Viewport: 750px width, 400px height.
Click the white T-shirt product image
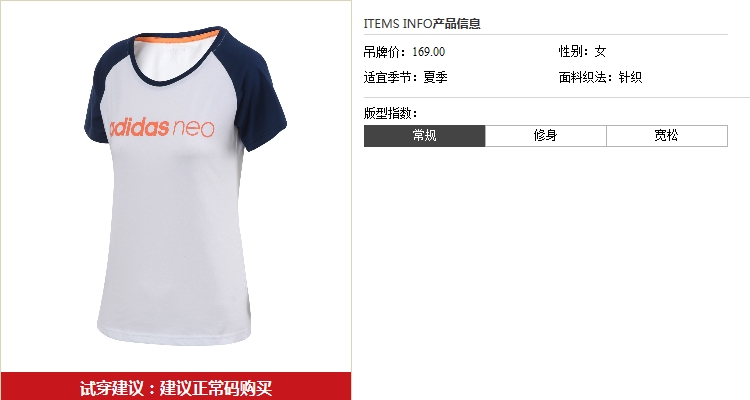(x=185, y=186)
